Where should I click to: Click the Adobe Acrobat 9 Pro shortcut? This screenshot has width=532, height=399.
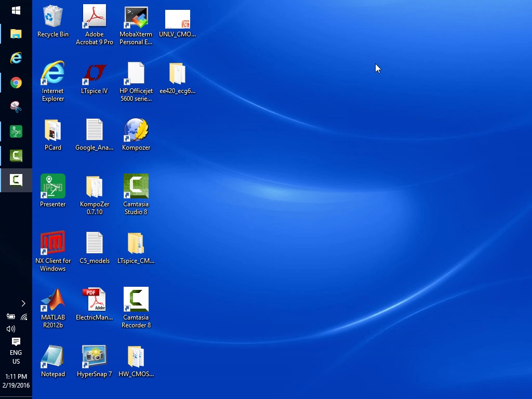click(95, 18)
